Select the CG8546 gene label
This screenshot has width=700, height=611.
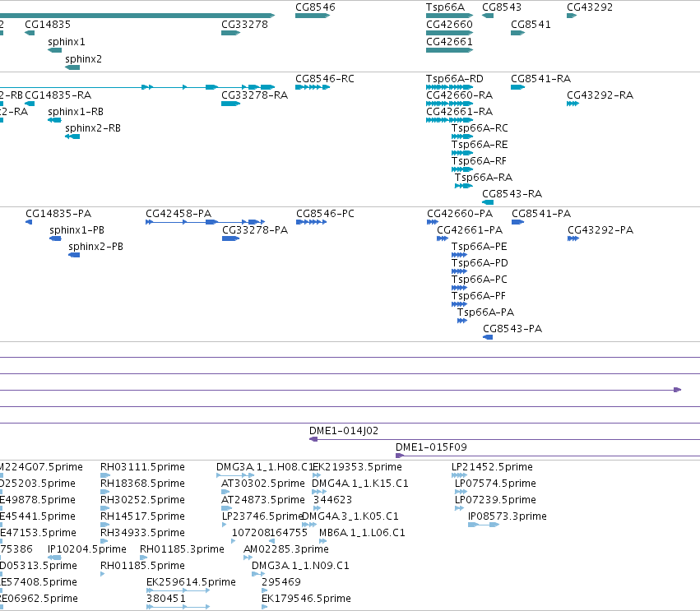click(x=315, y=7)
